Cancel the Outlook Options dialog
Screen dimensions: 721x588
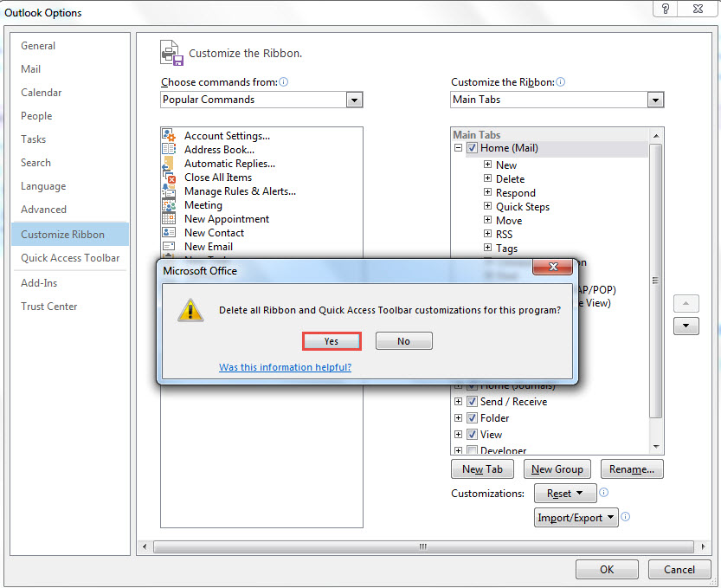679,570
